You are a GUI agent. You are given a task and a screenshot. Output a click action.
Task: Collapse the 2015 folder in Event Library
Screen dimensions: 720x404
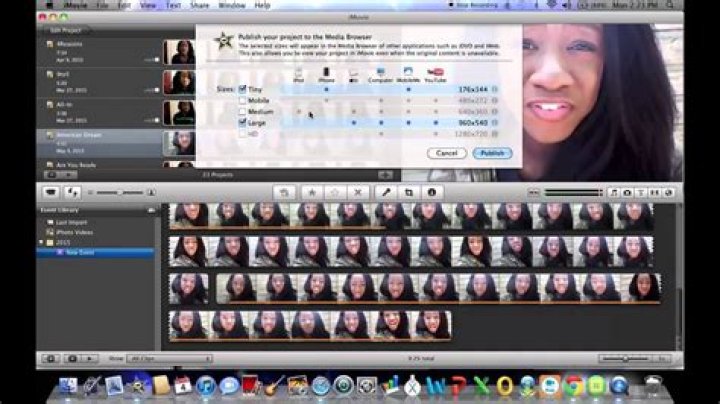[x=42, y=242]
